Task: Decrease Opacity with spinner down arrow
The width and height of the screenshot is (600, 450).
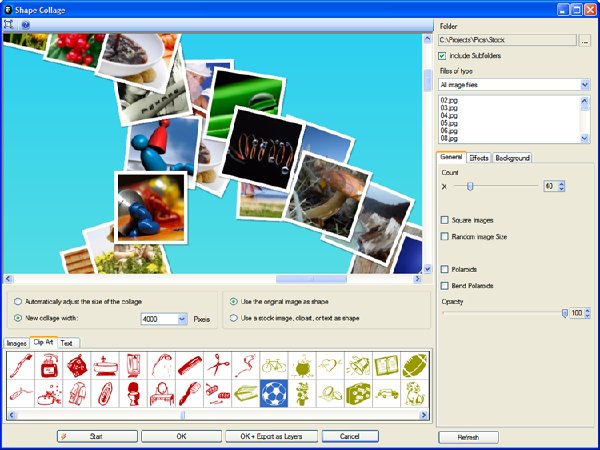Action: click(588, 316)
